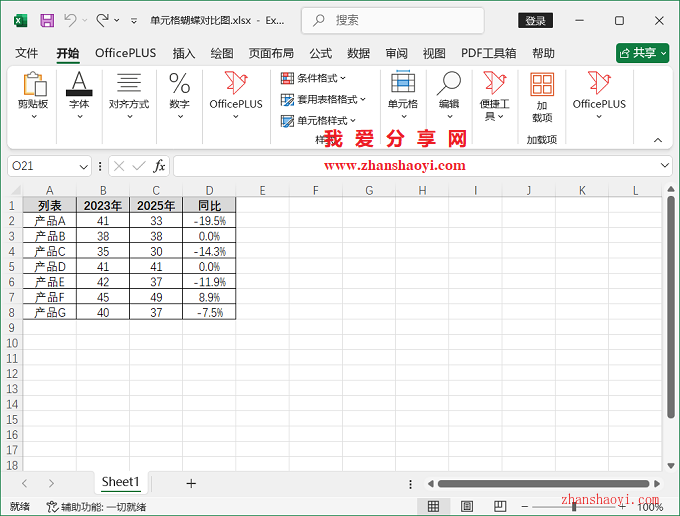Switch to Normal view in status bar
This screenshot has width=680, height=516.
point(433,506)
